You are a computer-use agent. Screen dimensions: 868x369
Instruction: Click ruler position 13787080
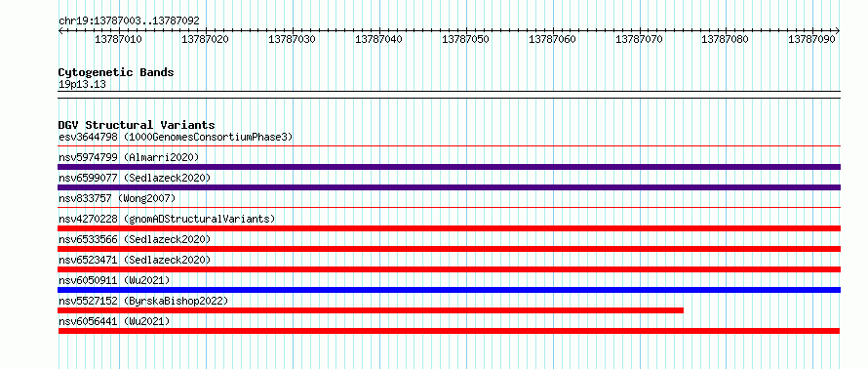click(x=726, y=39)
